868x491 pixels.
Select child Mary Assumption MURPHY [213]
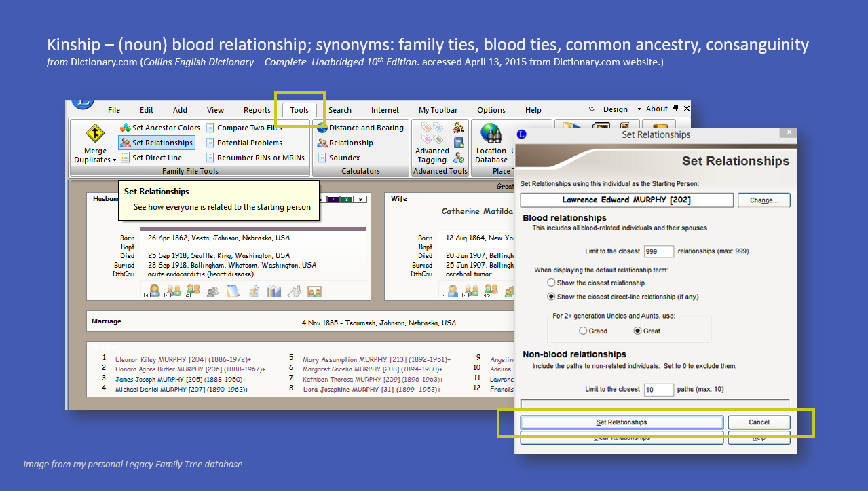tap(377, 359)
